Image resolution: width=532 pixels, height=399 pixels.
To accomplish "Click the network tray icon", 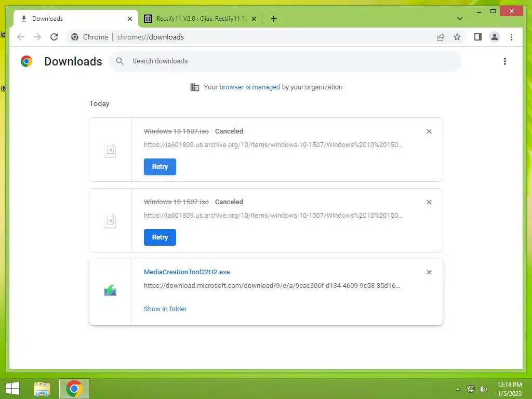I will pos(471,389).
